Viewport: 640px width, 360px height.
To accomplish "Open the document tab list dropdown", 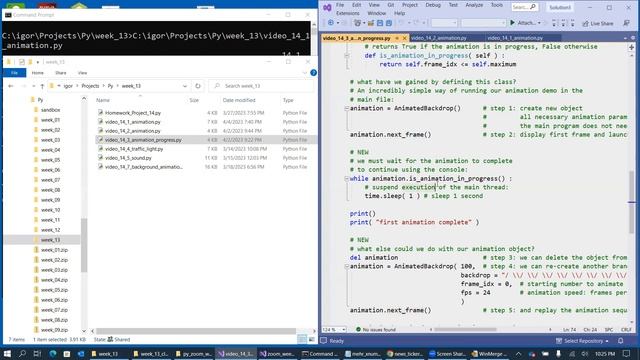I will pos(625,38).
